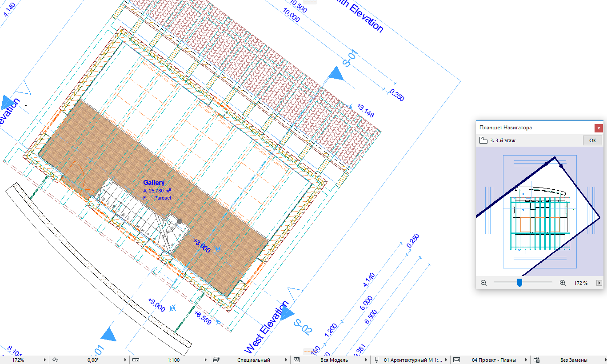Click the layer combination icon beside Специальный
This screenshot has height=364, width=607.
216,360
